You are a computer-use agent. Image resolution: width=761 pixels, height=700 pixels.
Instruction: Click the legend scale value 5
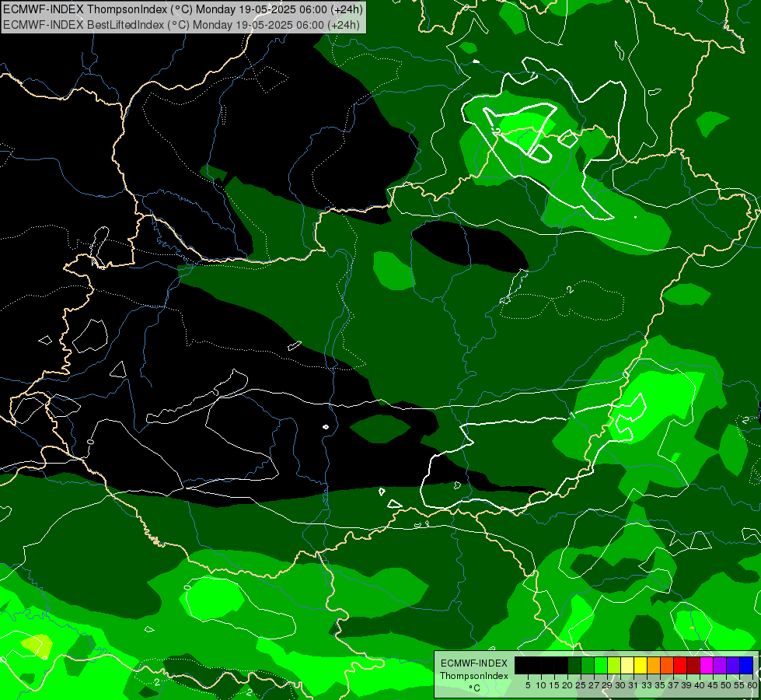click(x=528, y=685)
